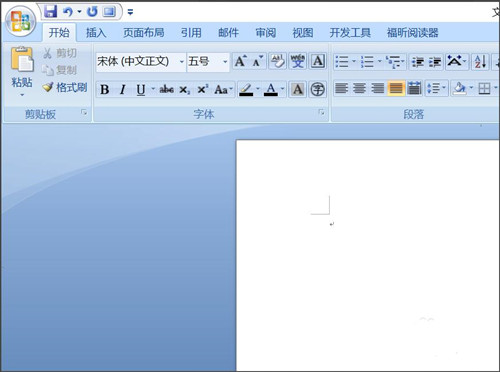Open the 福昕阅读器 ribbon tab

pyautogui.click(x=412, y=33)
